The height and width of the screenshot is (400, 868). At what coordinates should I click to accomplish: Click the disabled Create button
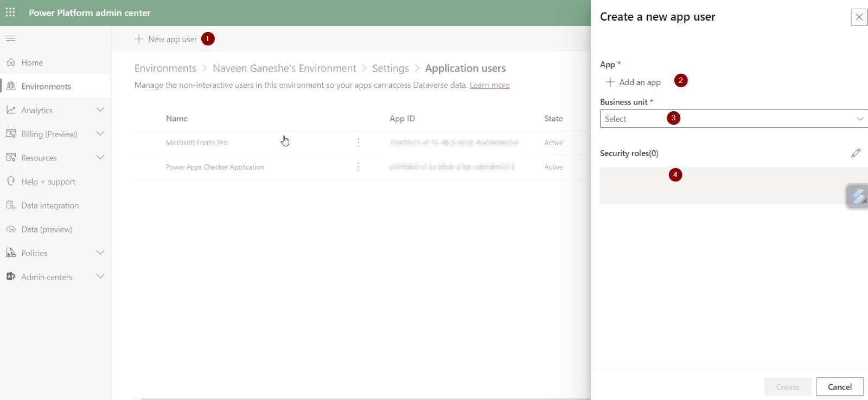[788, 386]
